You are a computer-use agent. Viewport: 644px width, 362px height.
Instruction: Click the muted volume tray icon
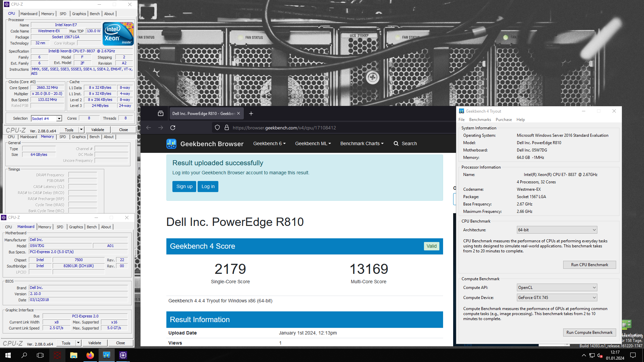tap(600, 355)
